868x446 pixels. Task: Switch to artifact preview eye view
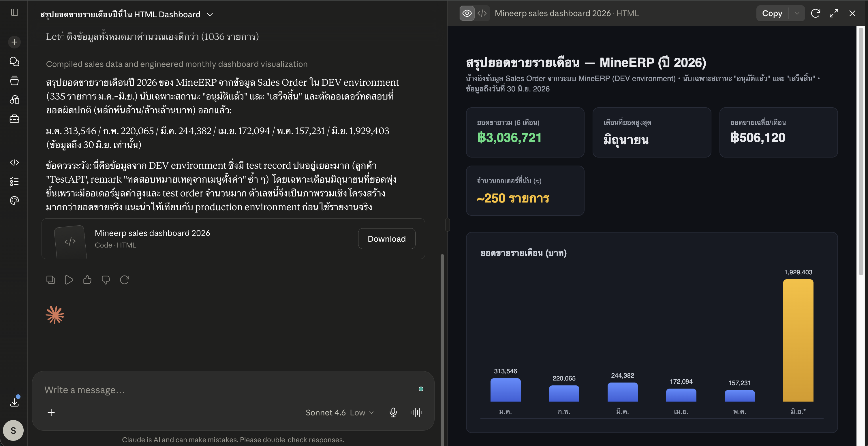pos(467,14)
